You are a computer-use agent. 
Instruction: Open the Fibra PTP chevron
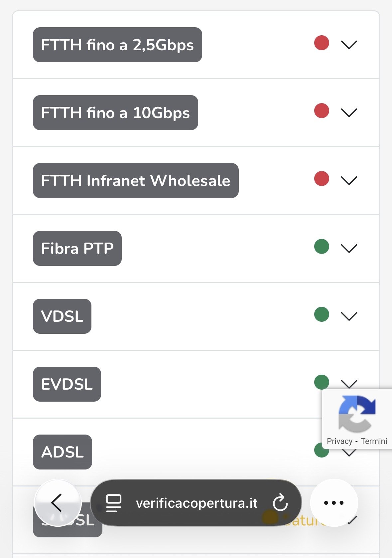click(x=349, y=248)
